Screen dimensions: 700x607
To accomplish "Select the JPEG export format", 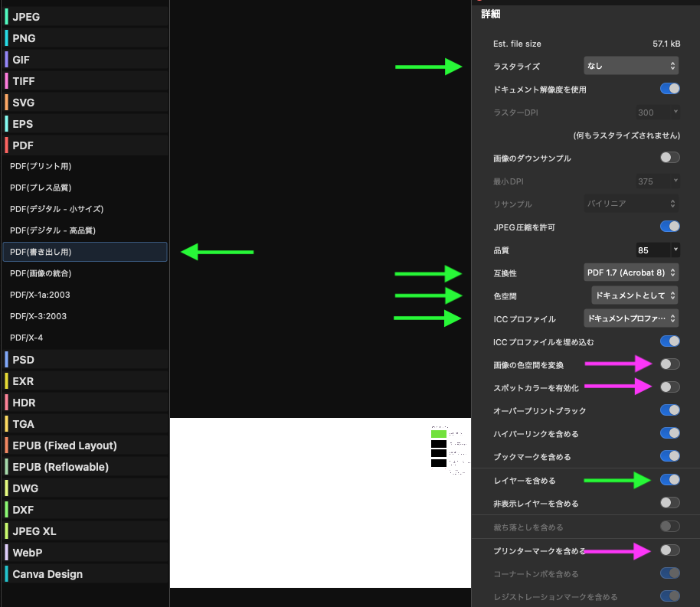I will [x=84, y=17].
